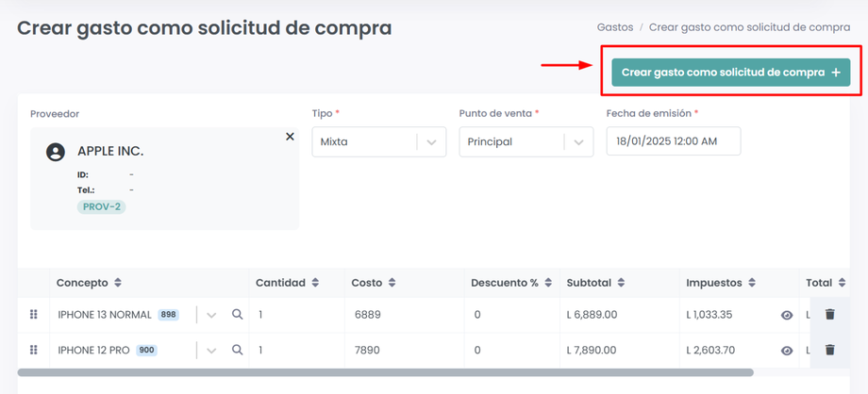
Task: Click the supplier avatar icon
Action: pos(56,152)
